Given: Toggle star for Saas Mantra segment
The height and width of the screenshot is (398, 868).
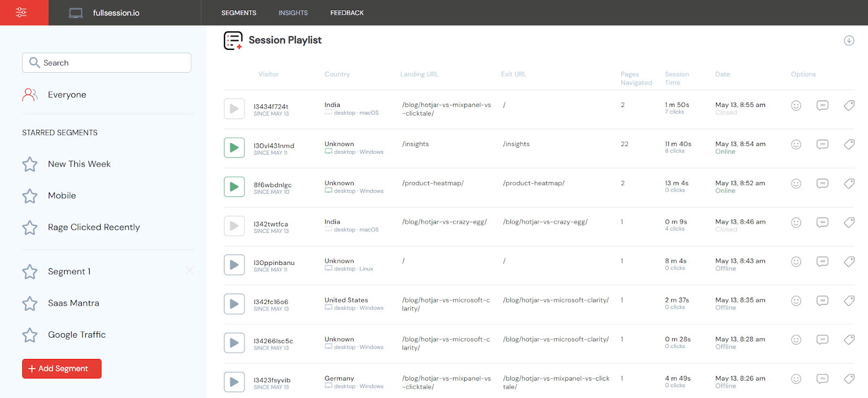Looking at the screenshot, I should pyautogui.click(x=30, y=303).
